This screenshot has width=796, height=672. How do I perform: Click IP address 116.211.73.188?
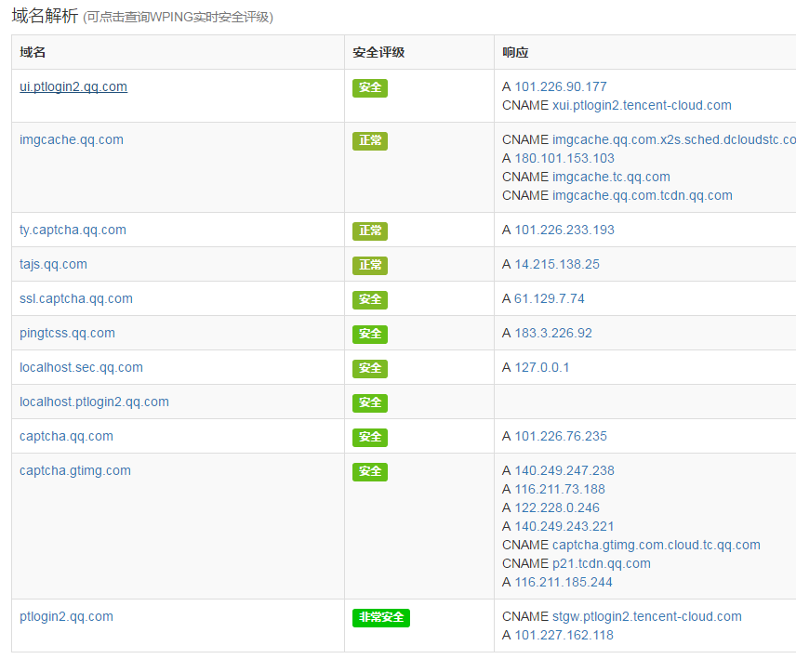click(560, 489)
